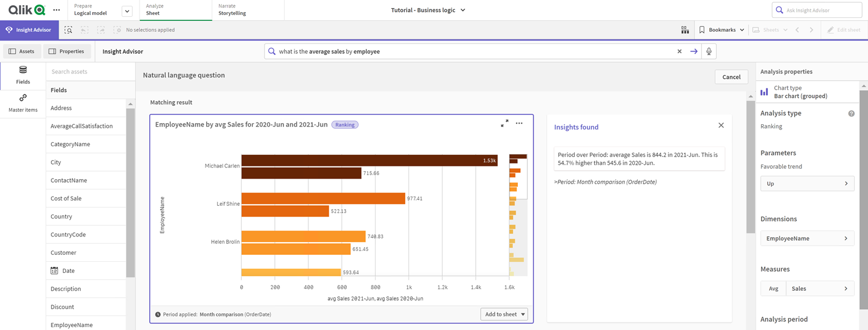The width and height of the screenshot is (868, 330).
Task: Open the Add to sheet dropdown
Action: (x=504, y=314)
